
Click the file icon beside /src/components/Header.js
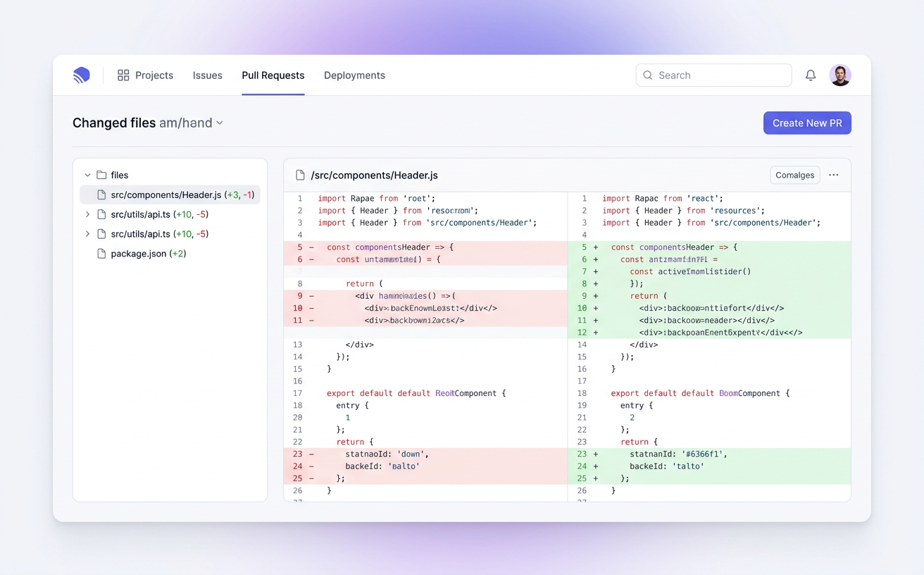click(x=301, y=175)
